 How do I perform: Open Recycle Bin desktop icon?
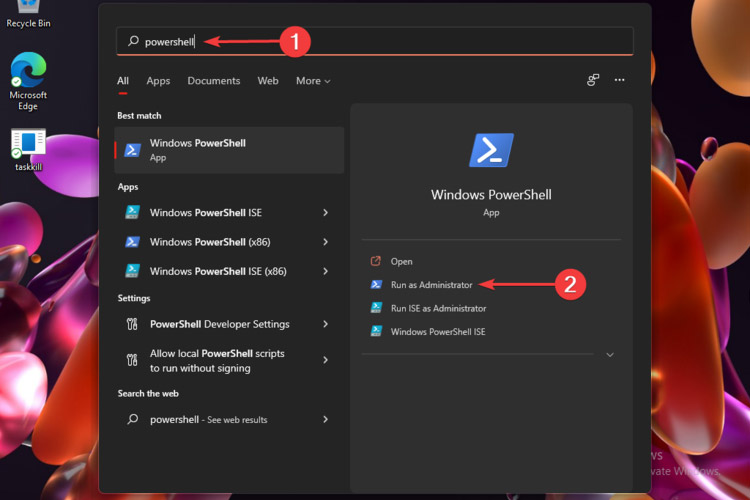pyautogui.click(x=28, y=8)
